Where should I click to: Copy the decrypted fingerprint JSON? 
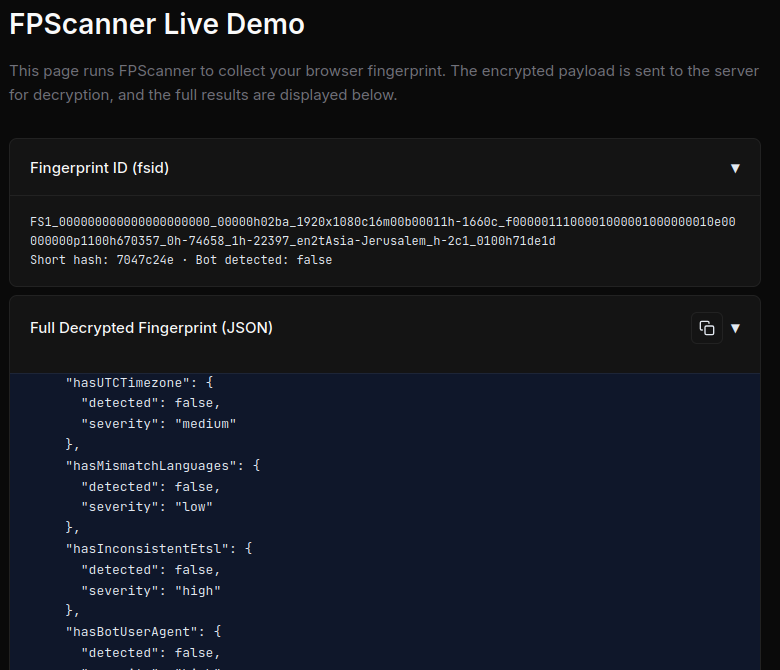tap(706, 328)
